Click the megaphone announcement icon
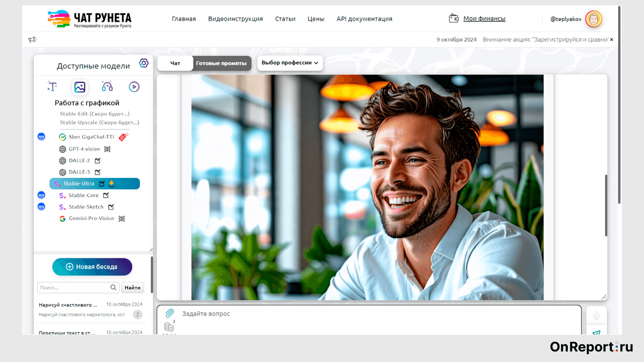 click(32, 40)
